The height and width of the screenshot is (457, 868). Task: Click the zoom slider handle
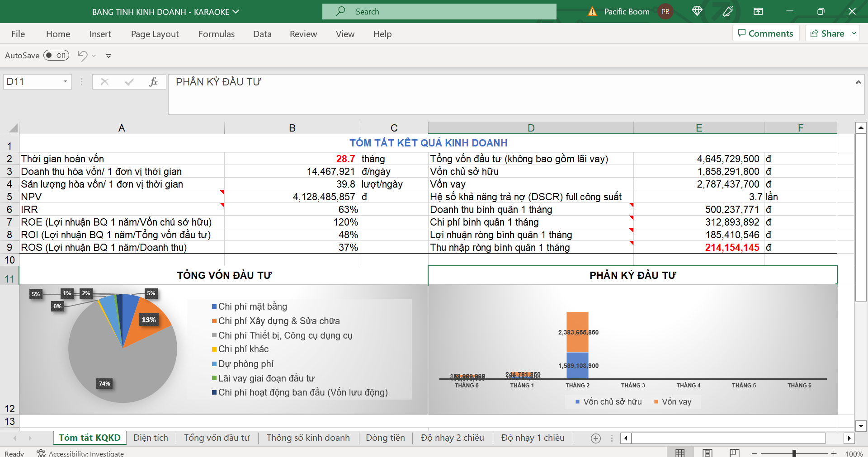[x=794, y=453]
